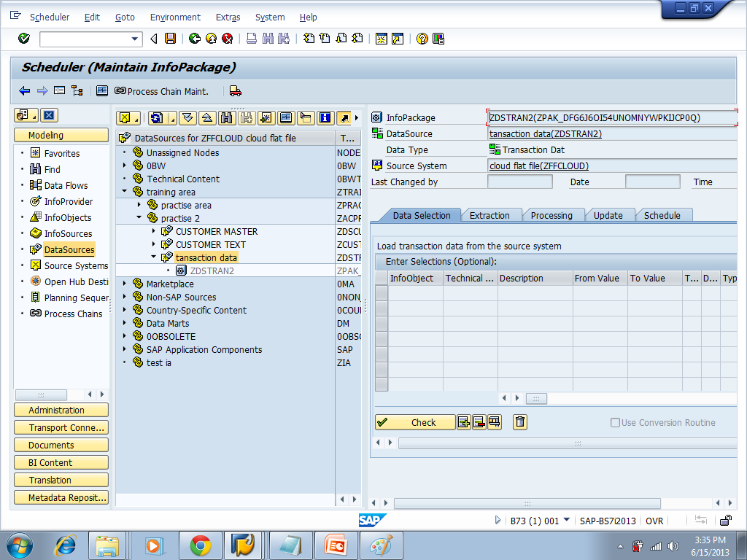Enable the Use Conversion Routine checkbox
Screen dimensions: 747x560
[615, 422]
